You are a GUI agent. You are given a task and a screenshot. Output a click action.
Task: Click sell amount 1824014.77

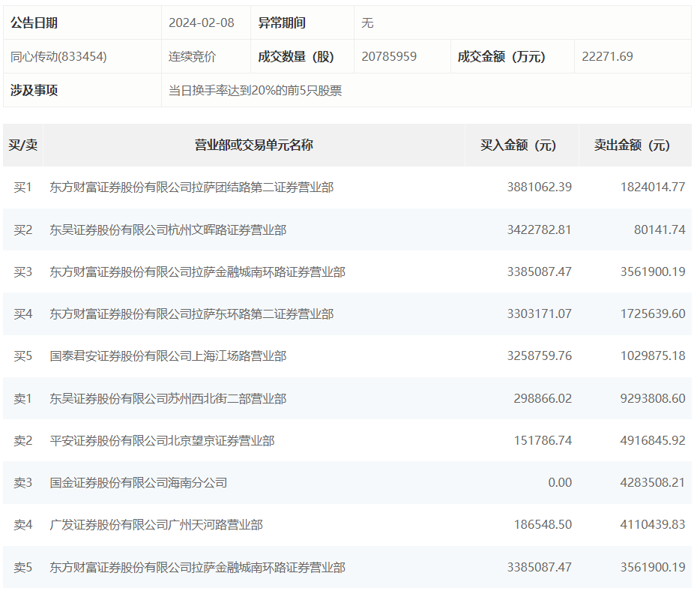click(x=653, y=187)
